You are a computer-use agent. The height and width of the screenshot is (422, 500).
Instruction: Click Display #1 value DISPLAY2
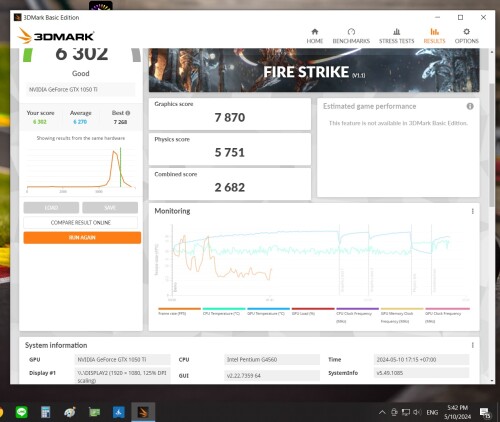[122, 376]
